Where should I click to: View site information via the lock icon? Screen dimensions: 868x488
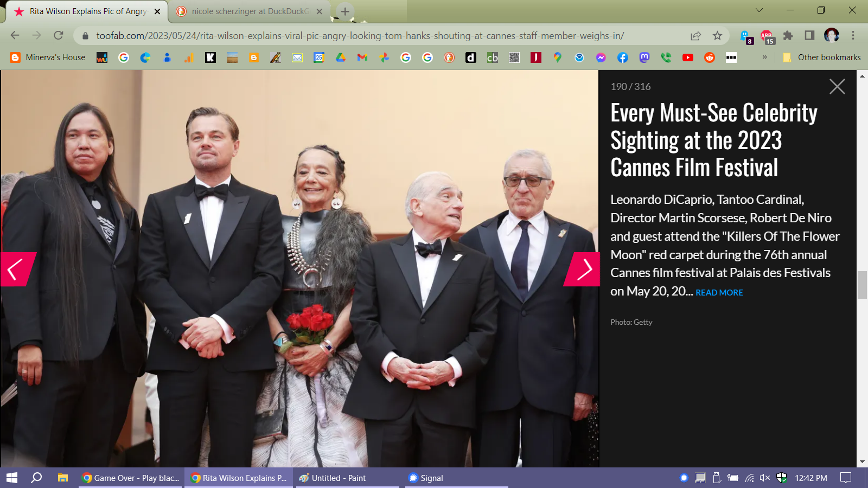click(85, 36)
